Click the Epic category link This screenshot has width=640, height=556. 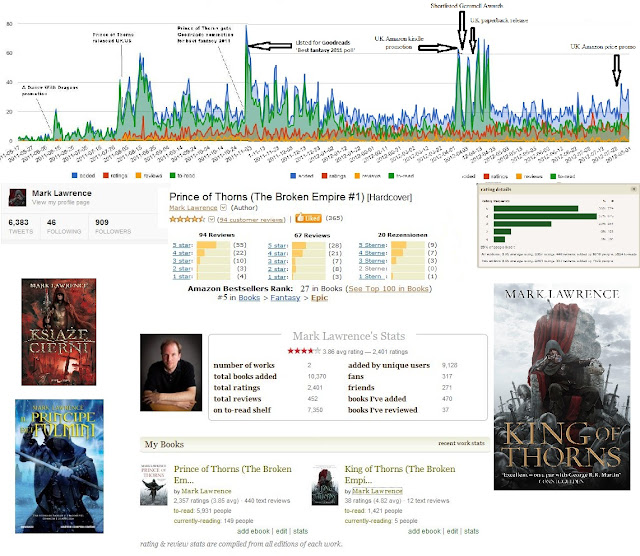[320, 298]
